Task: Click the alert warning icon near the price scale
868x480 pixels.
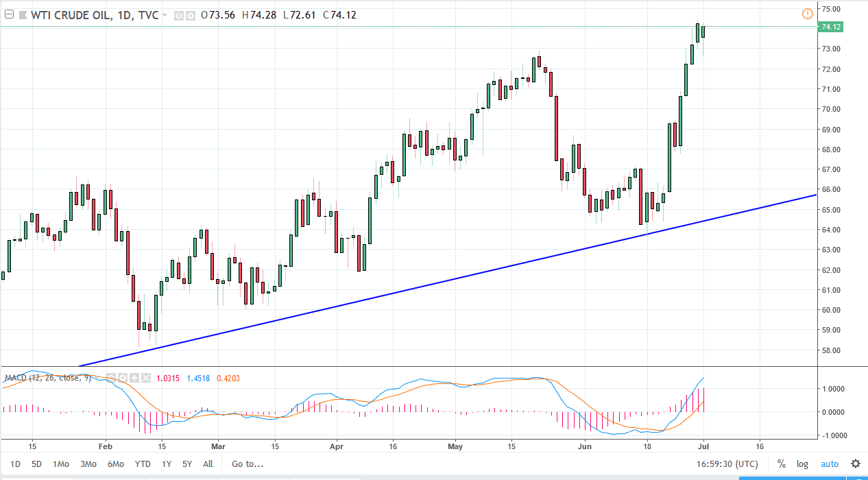Action: [x=808, y=14]
